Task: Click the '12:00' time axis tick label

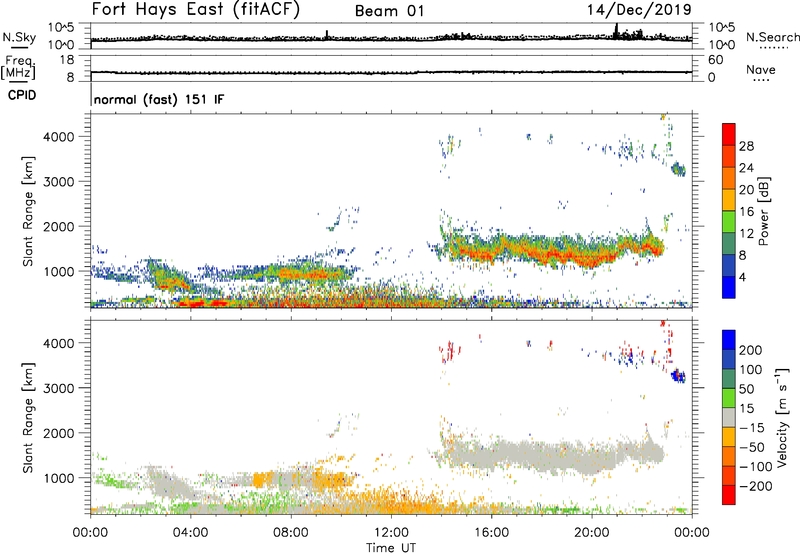Action: pyautogui.click(x=391, y=533)
